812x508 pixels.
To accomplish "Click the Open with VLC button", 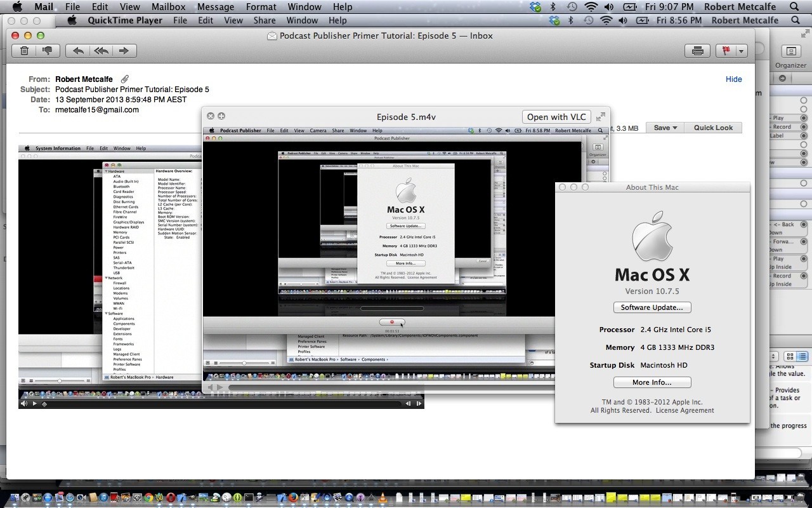I will coord(556,116).
